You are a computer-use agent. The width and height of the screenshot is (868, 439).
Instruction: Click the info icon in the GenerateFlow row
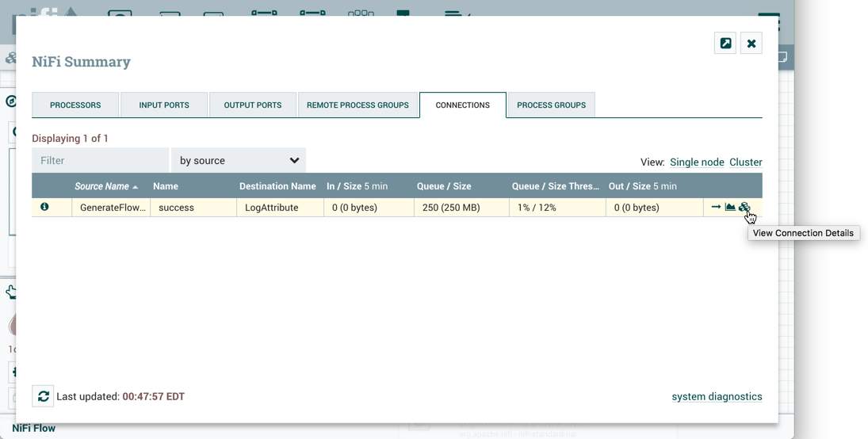[44, 208]
